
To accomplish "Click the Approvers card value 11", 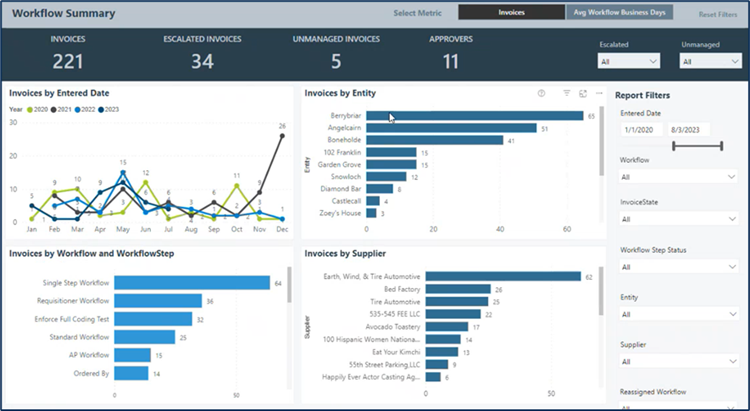I will pyautogui.click(x=451, y=61).
